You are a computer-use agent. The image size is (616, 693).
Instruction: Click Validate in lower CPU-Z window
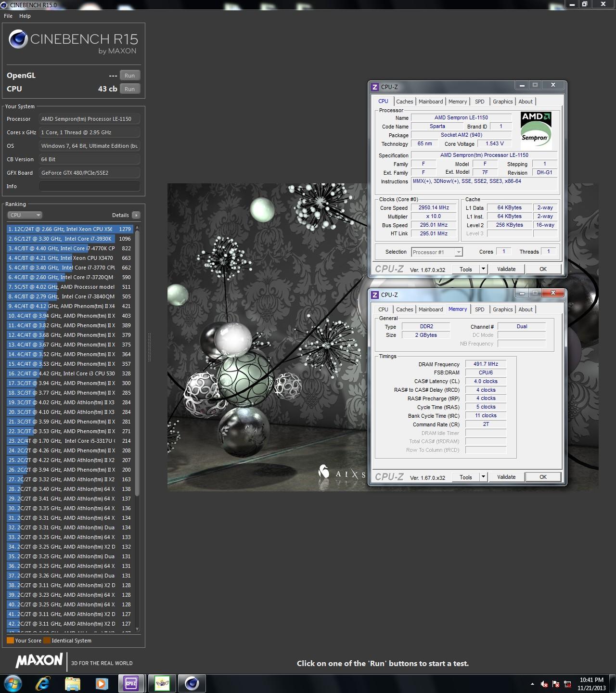pos(506,477)
